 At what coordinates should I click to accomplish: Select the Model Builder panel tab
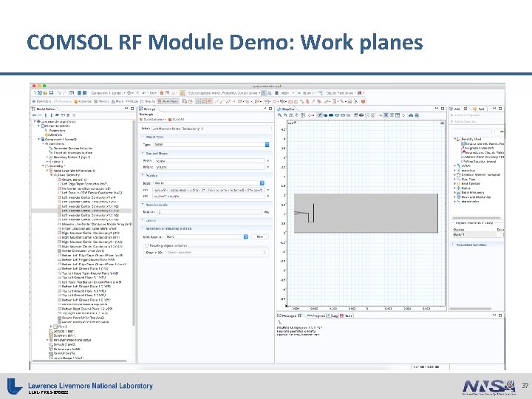pyautogui.click(x=44, y=109)
